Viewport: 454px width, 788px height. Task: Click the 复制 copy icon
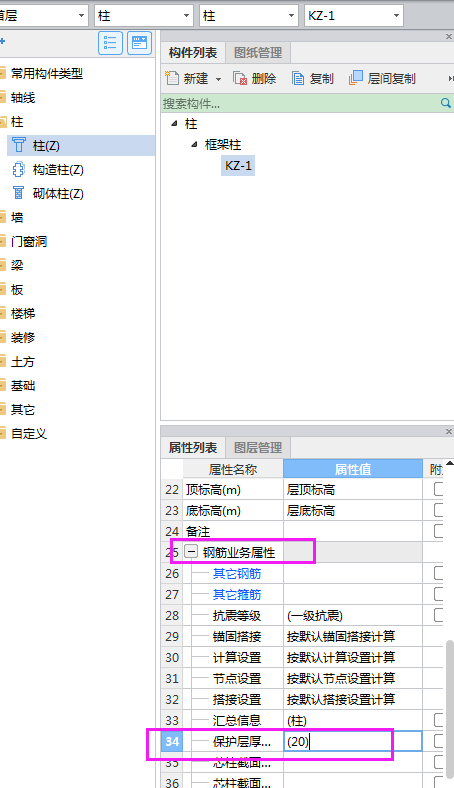[x=298, y=78]
